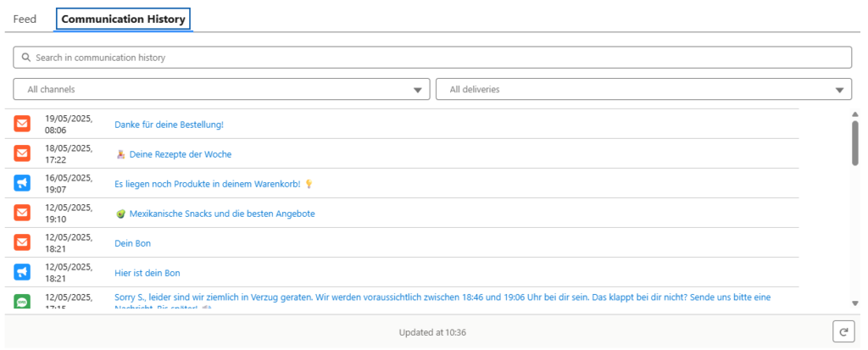This screenshot has width=868, height=350.
Task: Click in the communication history search field
Action: 432,58
